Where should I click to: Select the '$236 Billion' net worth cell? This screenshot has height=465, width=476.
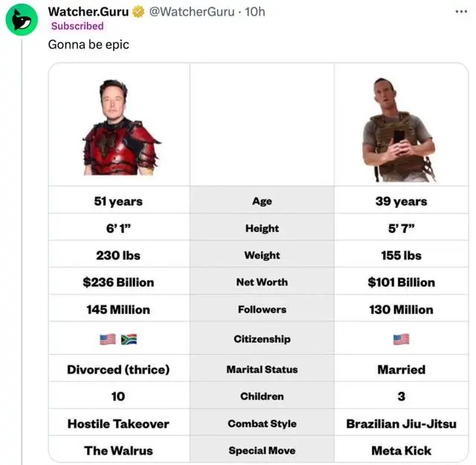click(x=118, y=283)
